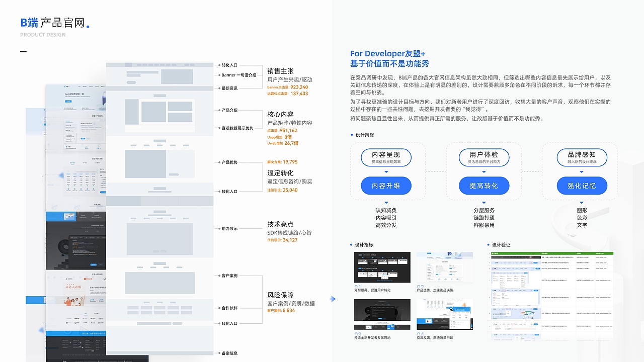Screen dimensions: 644x362
Task: Open the 分层服务，促进用户转化 screenshot thumbnail
Action: 382,266
